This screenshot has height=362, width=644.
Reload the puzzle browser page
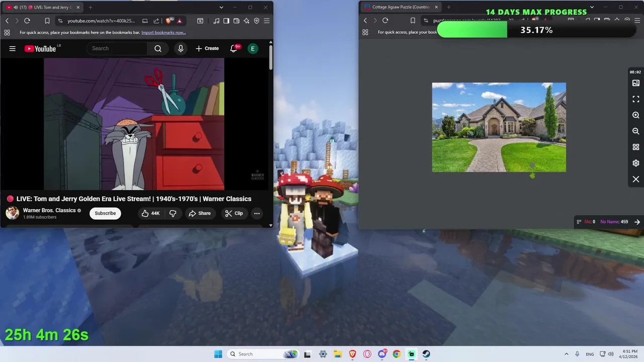(385, 21)
